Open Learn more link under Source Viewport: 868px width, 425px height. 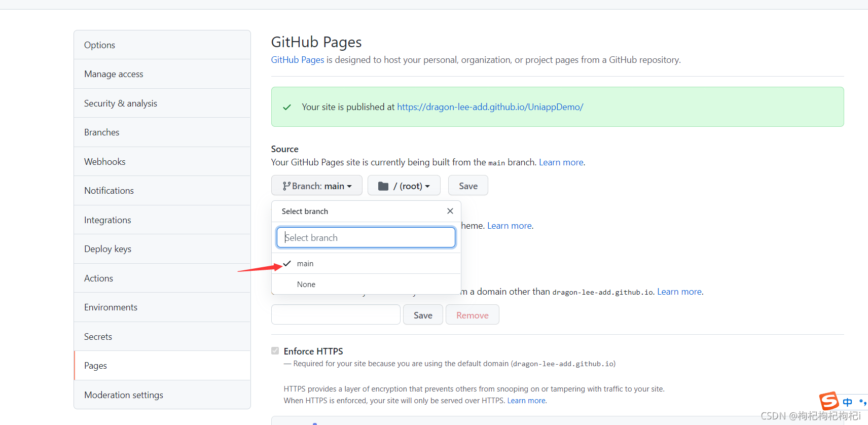[561, 162]
